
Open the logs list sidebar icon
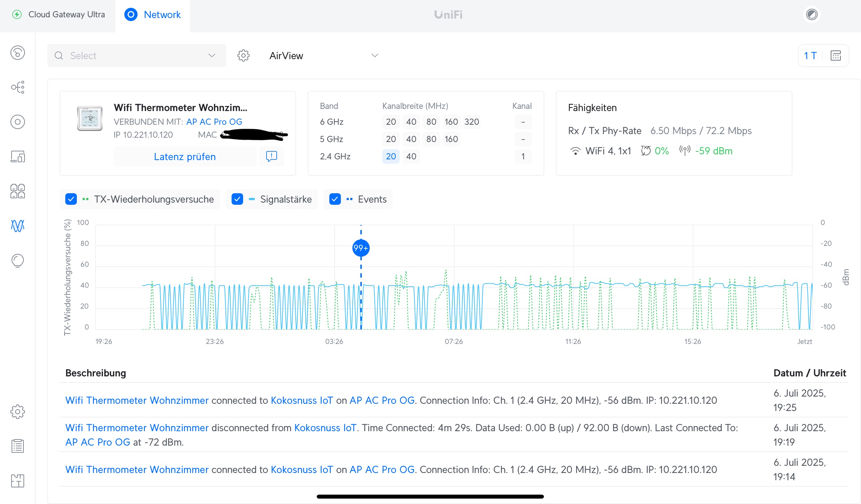18,446
